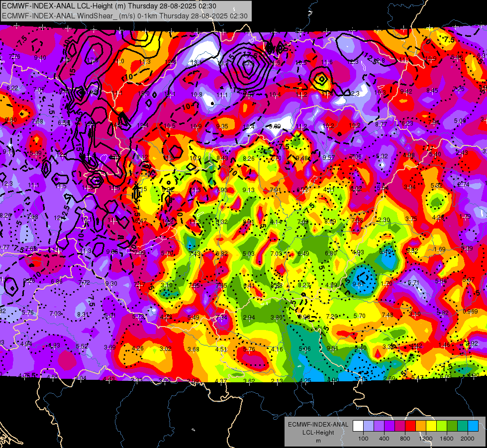
Task: Select the lime green legend color box
Action: click(442, 426)
